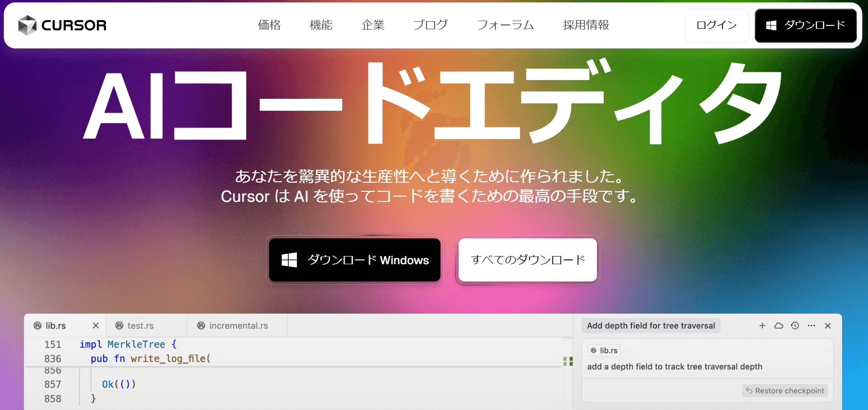
Task: Click the line 'あなたを驚異的な生産性へと導くために作られました。'
Action: coord(430,176)
